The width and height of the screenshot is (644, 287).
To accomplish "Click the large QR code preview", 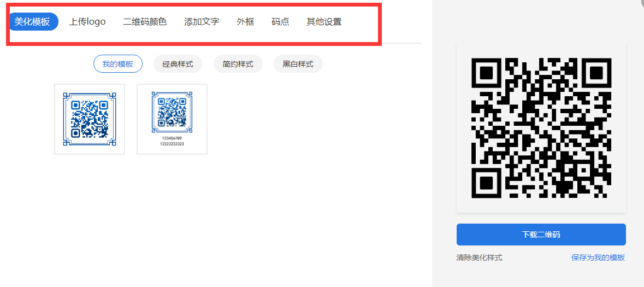I will coord(541,128).
